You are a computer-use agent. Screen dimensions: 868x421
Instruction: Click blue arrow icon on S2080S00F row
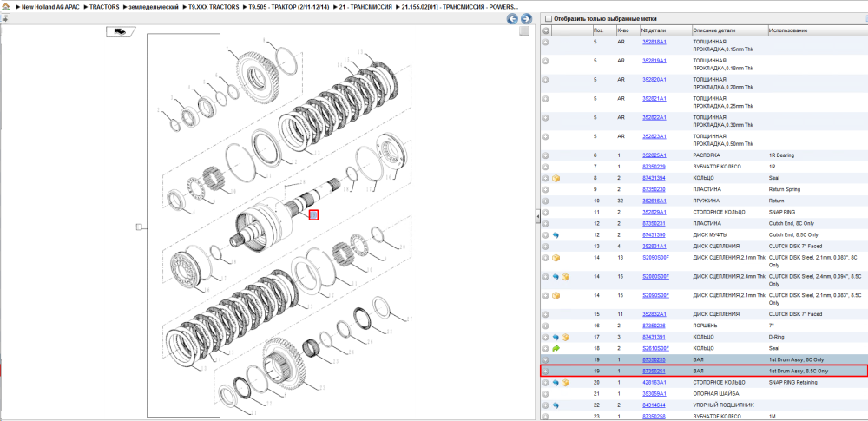[x=556, y=276]
